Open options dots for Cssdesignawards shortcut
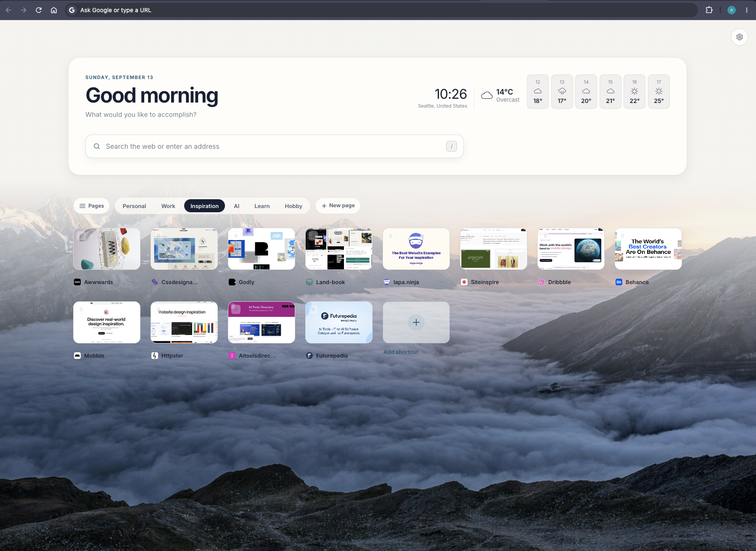Viewport: 756px width, 551px height. 209,282
